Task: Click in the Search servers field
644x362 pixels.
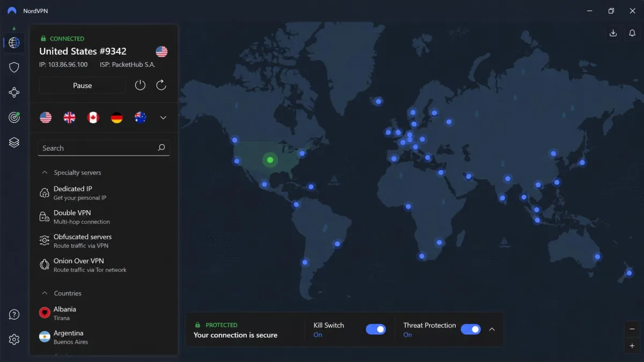Action: (x=104, y=148)
